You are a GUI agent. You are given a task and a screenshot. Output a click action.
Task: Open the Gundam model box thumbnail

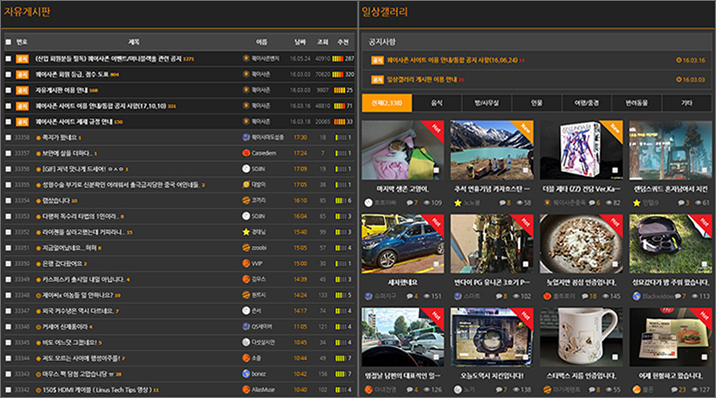pyautogui.click(x=581, y=150)
